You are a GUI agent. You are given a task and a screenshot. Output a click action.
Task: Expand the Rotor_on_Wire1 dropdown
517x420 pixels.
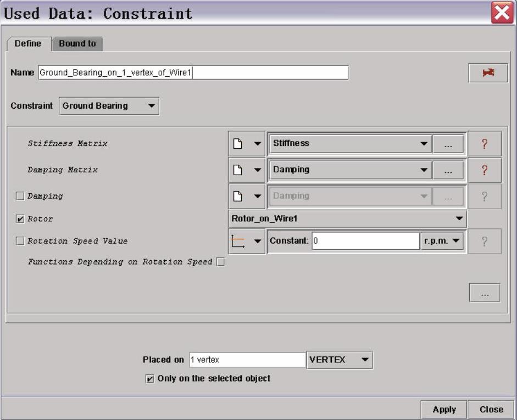coord(348,219)
